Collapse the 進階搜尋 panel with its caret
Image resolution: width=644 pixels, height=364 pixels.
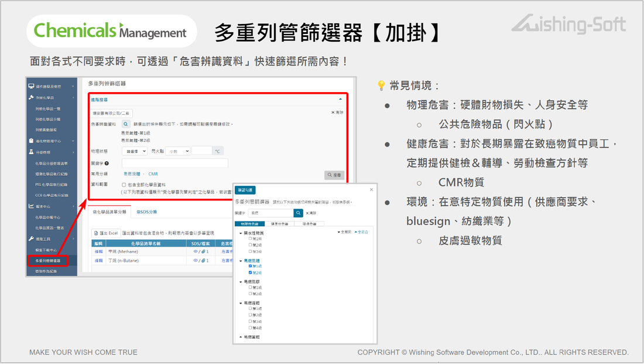click(340, 99)
